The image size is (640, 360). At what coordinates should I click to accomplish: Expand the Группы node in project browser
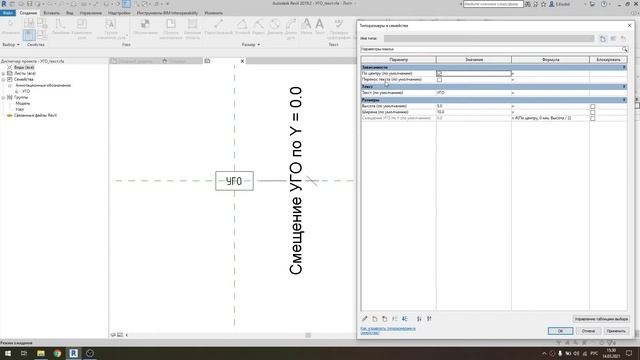point(3,98)
